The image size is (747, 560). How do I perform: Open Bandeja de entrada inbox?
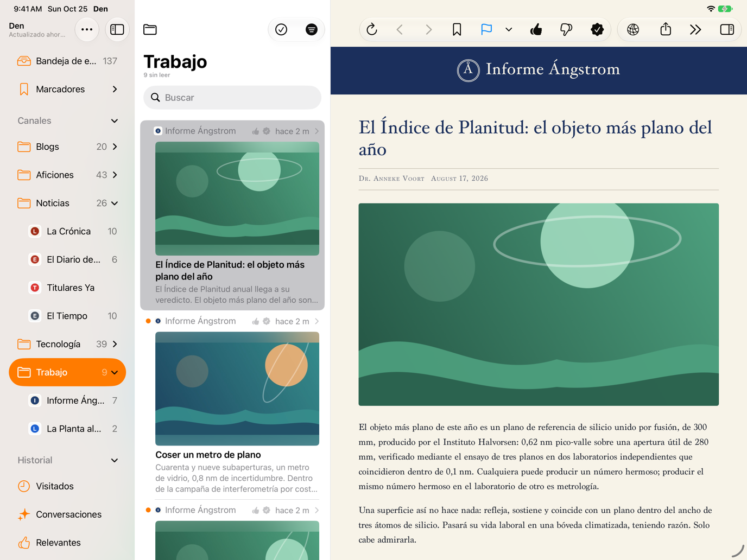[x=67, y=61]
